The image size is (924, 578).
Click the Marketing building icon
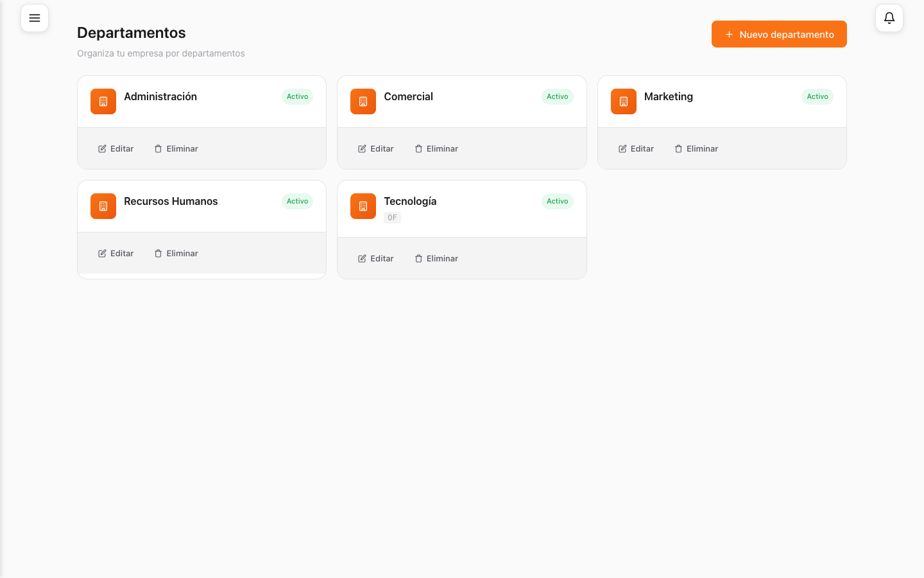(623, 101)
